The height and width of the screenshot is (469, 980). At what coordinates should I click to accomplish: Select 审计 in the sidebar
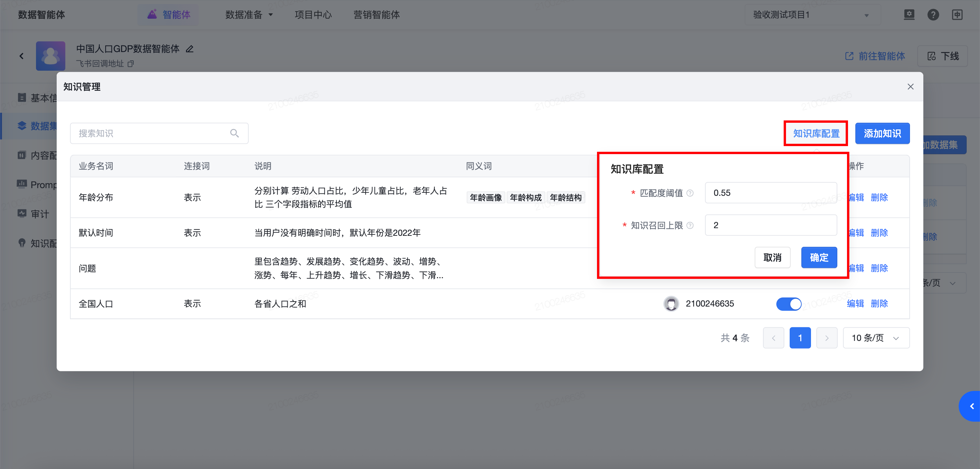33,214
